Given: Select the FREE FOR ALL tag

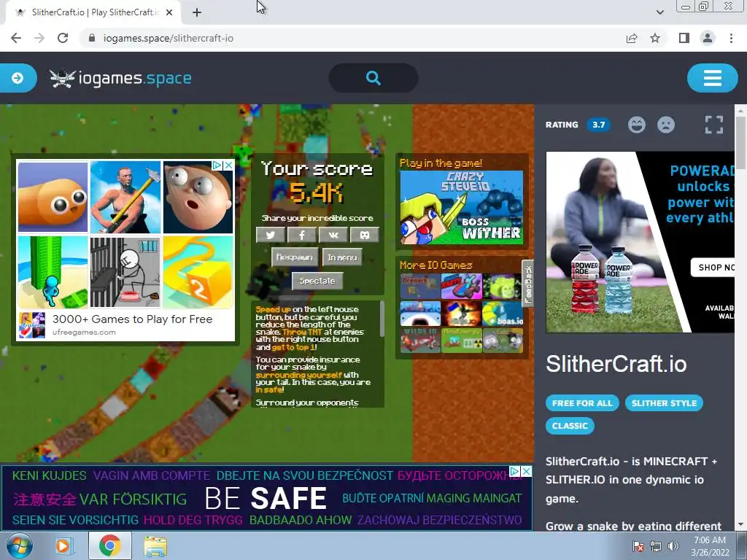Looking at the screenshot, I should point(582,402).
